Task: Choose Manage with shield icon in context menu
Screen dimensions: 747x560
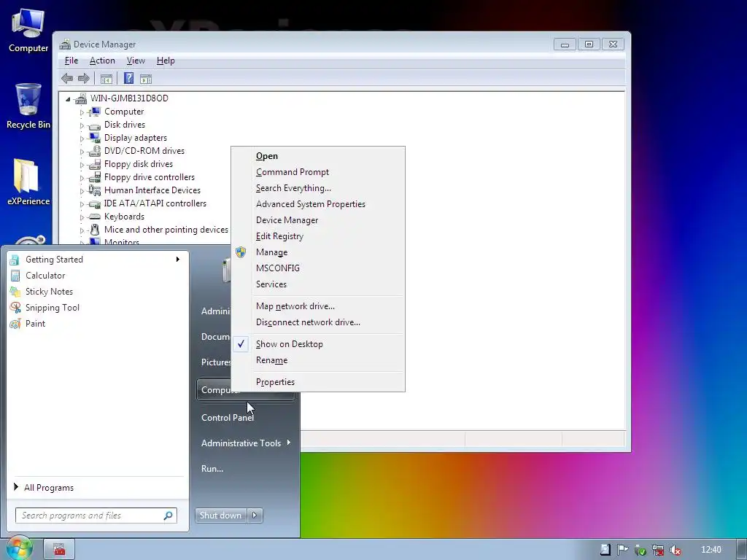Action: (x=271, y=252)
